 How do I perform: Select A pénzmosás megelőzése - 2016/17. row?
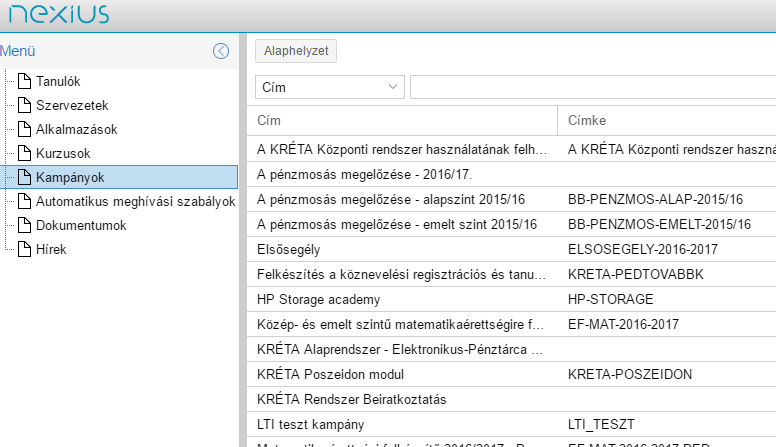click(400, 173)
